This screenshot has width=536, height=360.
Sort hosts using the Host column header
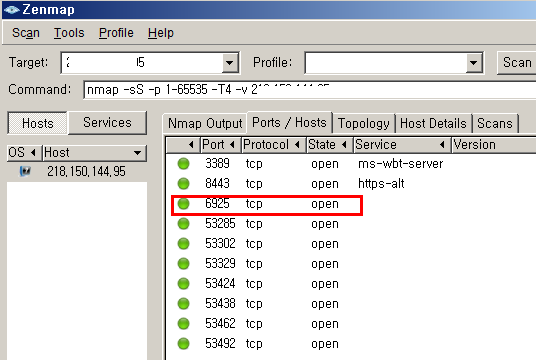94,152
